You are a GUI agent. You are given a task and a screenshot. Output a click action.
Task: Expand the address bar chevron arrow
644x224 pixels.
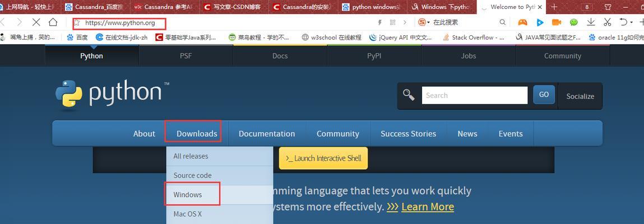(x=405, y=22)
